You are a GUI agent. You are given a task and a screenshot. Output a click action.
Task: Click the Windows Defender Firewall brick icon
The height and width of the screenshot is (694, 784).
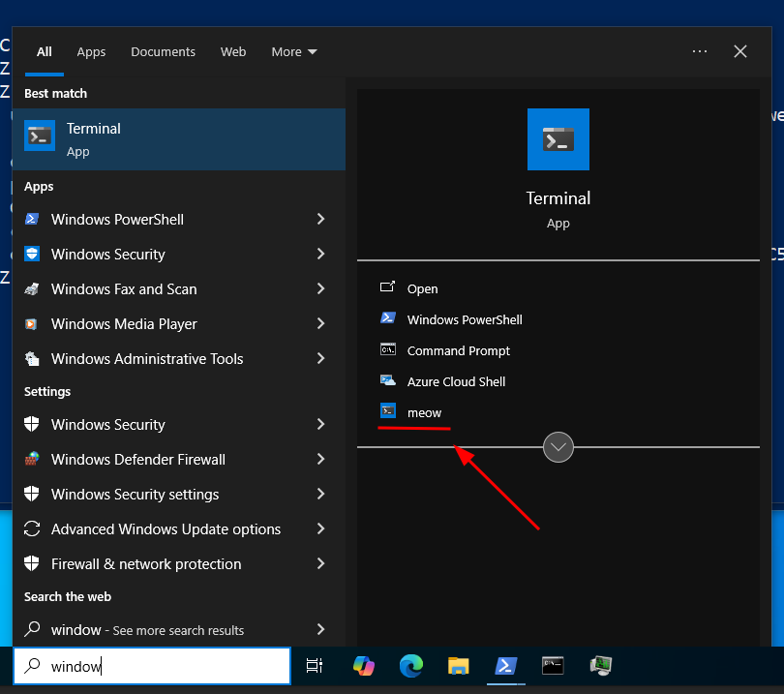pos(32,459)
